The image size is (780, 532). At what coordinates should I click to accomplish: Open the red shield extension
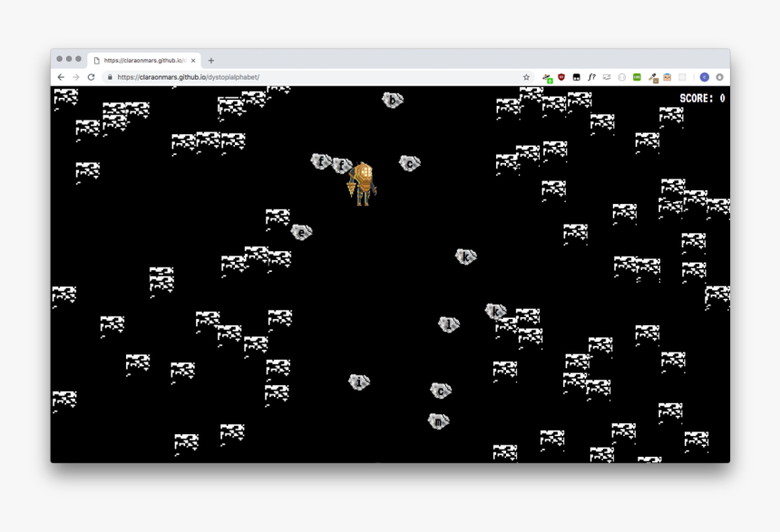click(561, 77)
